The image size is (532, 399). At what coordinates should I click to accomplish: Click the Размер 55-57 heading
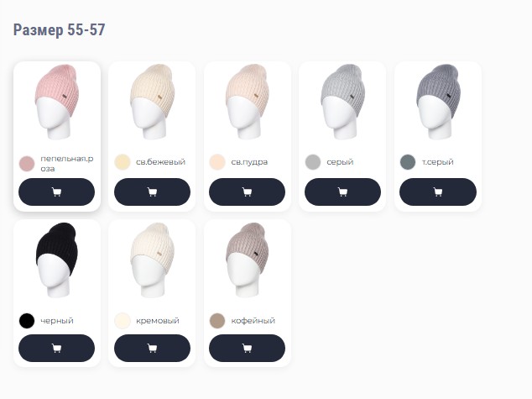(59, 29)
